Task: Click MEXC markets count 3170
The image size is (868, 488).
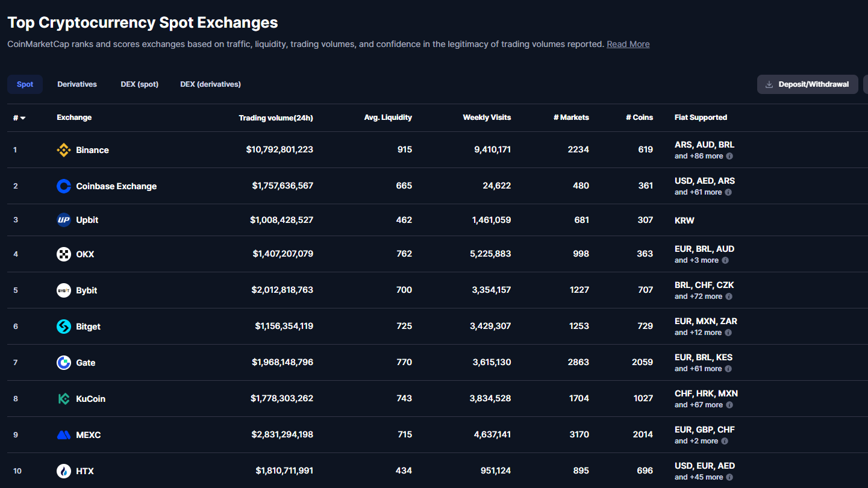Action: coord(578,434)
